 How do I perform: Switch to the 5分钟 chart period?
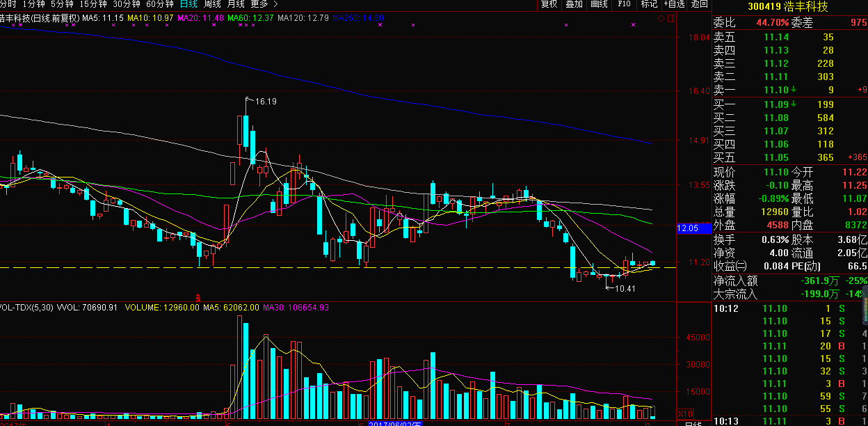(x=62, y=4)
